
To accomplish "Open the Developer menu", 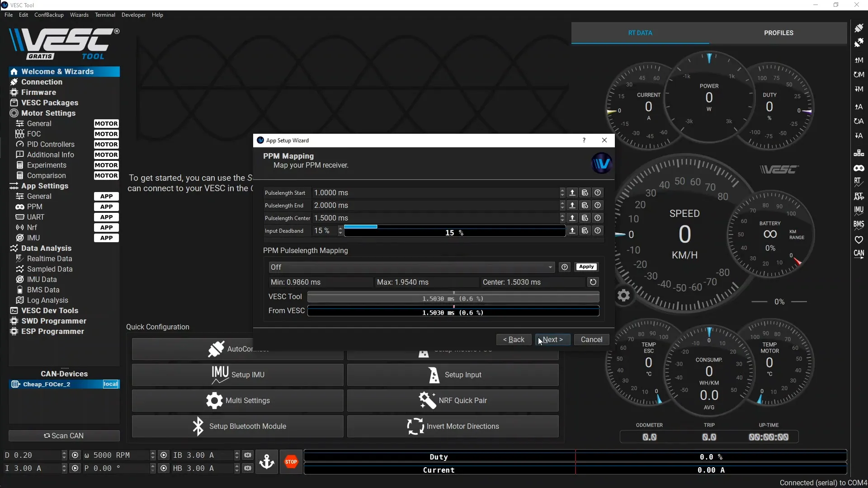I will point(133,15).
